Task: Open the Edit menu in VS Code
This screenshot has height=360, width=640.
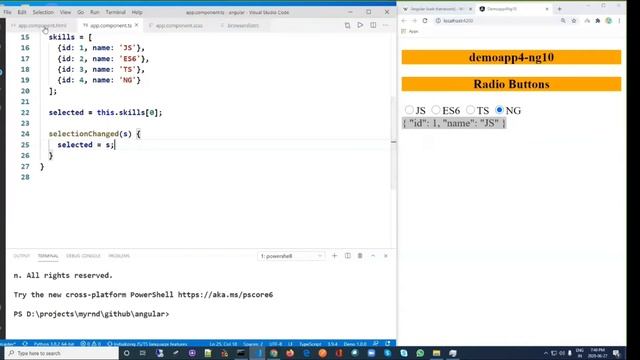Action: (x=22, y=12)
